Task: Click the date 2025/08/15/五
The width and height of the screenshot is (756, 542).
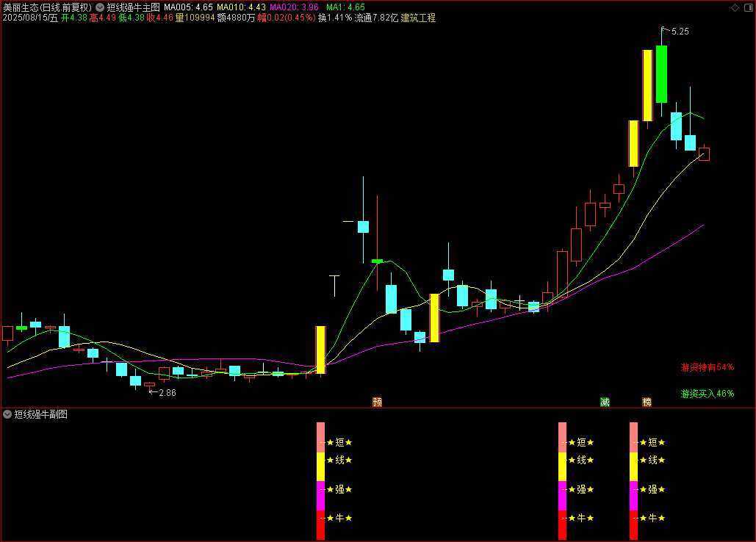Action: point(30,18)
